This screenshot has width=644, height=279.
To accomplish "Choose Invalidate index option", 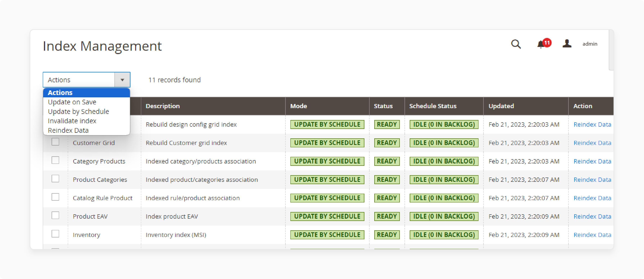I will click(86, 121).
